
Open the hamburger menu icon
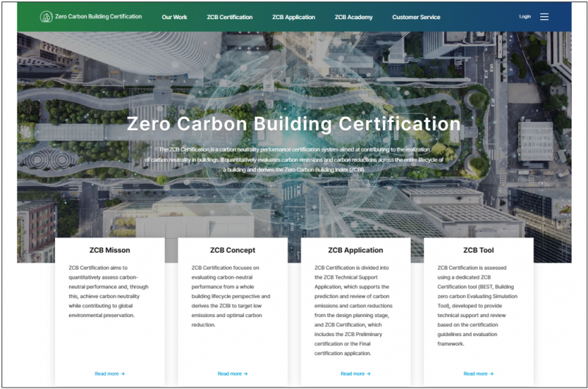pyautogui.click(x=544, y=16)
